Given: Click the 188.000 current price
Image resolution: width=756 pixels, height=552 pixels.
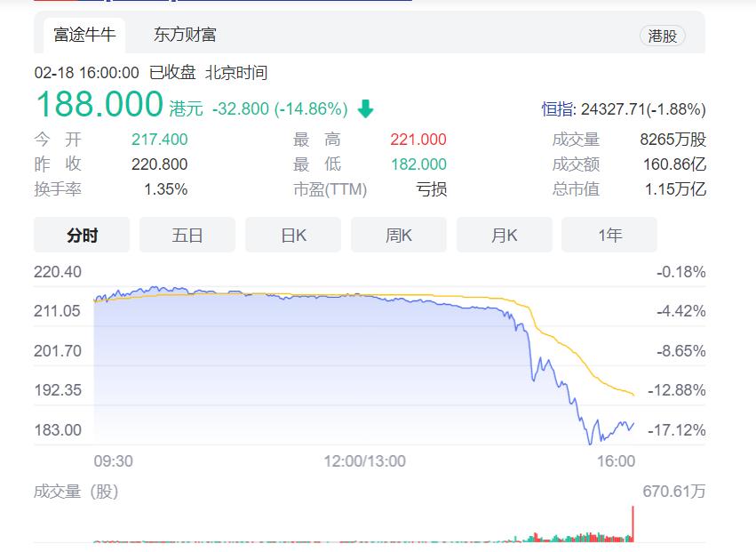Looking at the screenshot, I should click(99, 104).
